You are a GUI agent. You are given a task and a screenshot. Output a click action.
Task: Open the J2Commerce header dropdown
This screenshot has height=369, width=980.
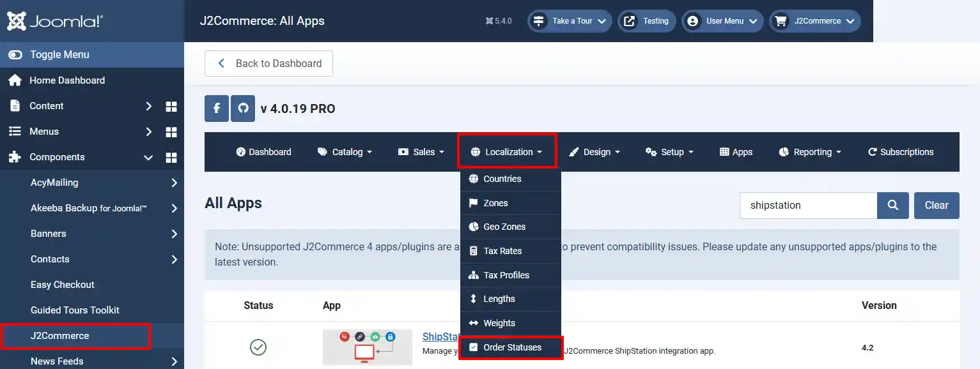[x=815, y=21]
